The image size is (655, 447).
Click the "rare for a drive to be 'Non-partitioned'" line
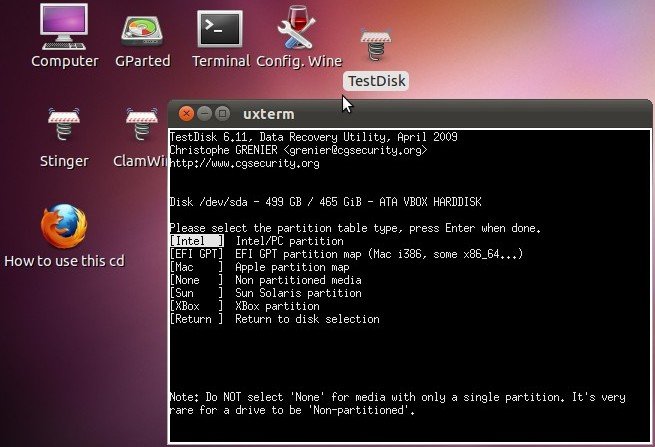(292, 410)
